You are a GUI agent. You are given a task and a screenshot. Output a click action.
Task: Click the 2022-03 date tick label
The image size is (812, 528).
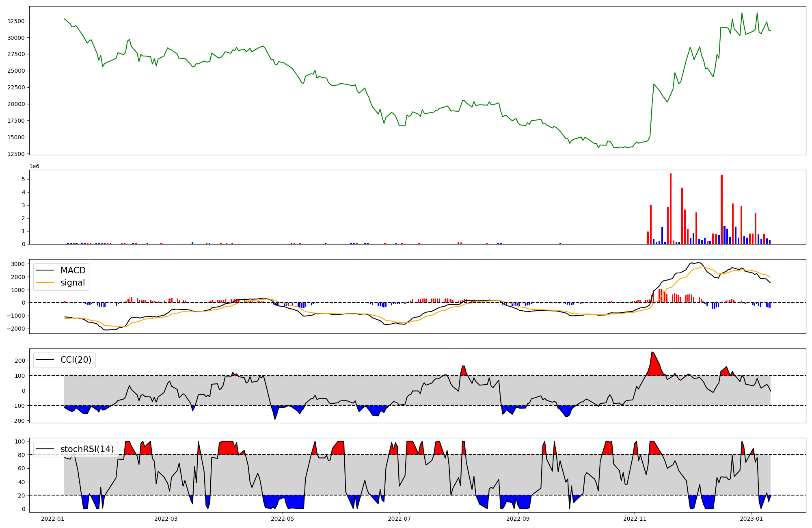166,519
